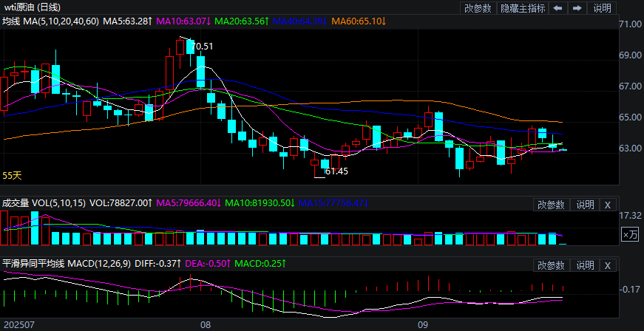Toggle 隐藏主指标 to hide main indicator
The width and height of the screenshot is (644, 331).
(x=523, y=8)
